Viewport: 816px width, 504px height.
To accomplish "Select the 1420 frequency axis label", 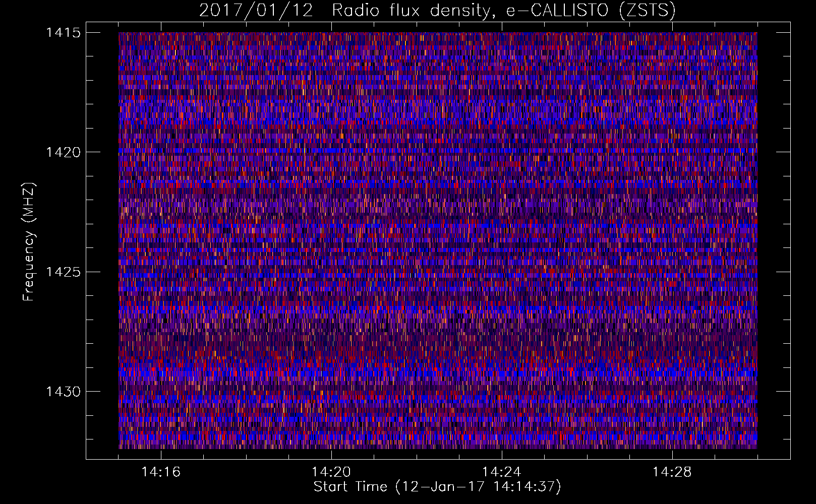I will pyautogui.click(x=63, y=152).
